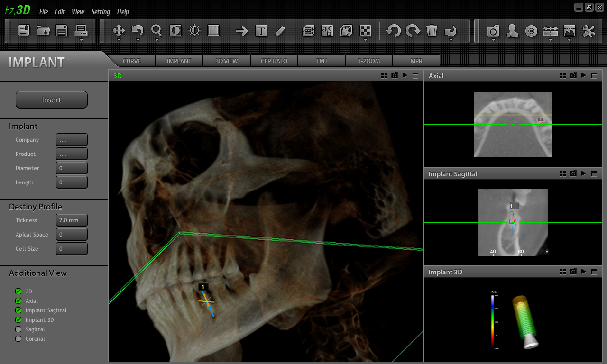Image resolution: width=607 pixels, height=364 pixels.
Task: Click the 'abc' label icon
Action: click(x=327, y=31)
